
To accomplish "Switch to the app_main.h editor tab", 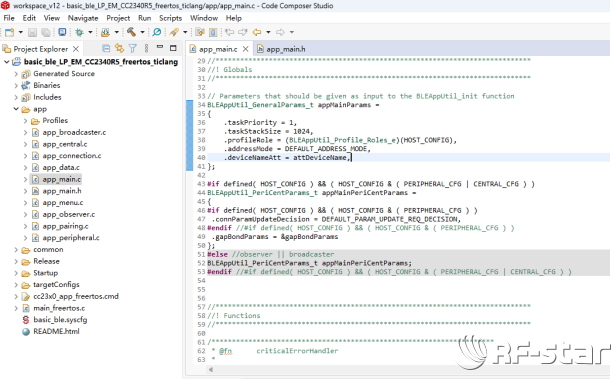I will (x=281, y=49).
